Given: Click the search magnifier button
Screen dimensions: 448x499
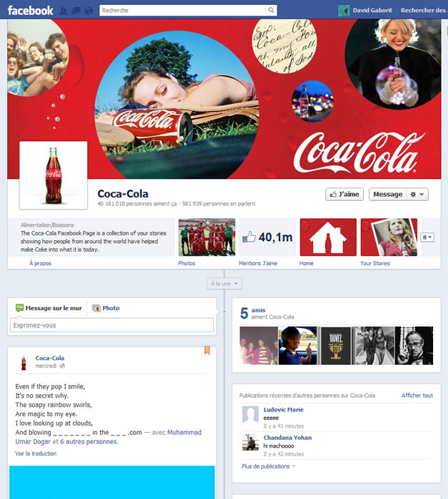Looking at the screenshot, I should click(x=271, y=10).
